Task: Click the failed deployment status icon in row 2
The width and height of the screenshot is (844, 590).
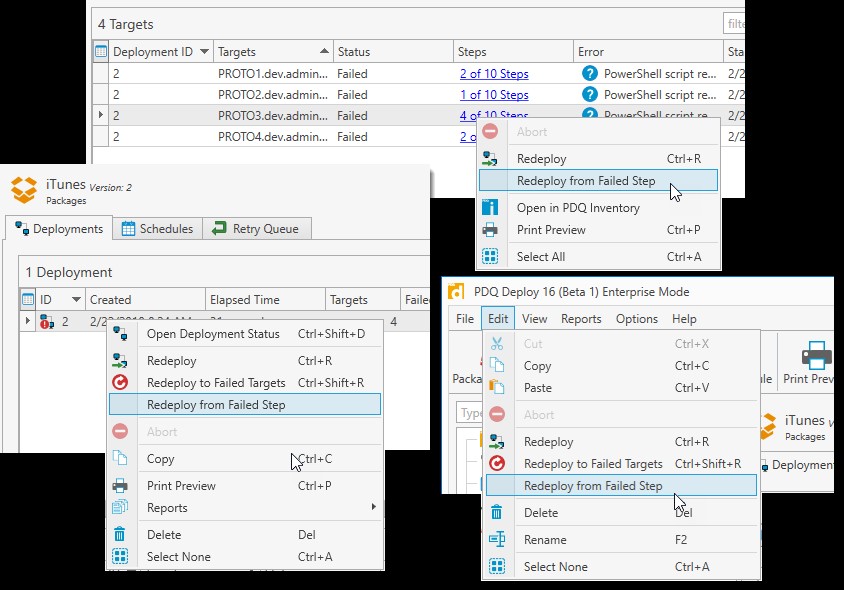Action: coord(46,322)
